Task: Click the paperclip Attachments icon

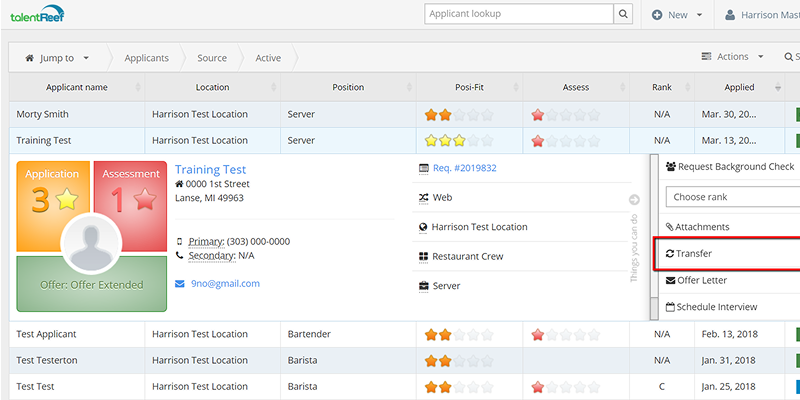Action: [670, 227]
